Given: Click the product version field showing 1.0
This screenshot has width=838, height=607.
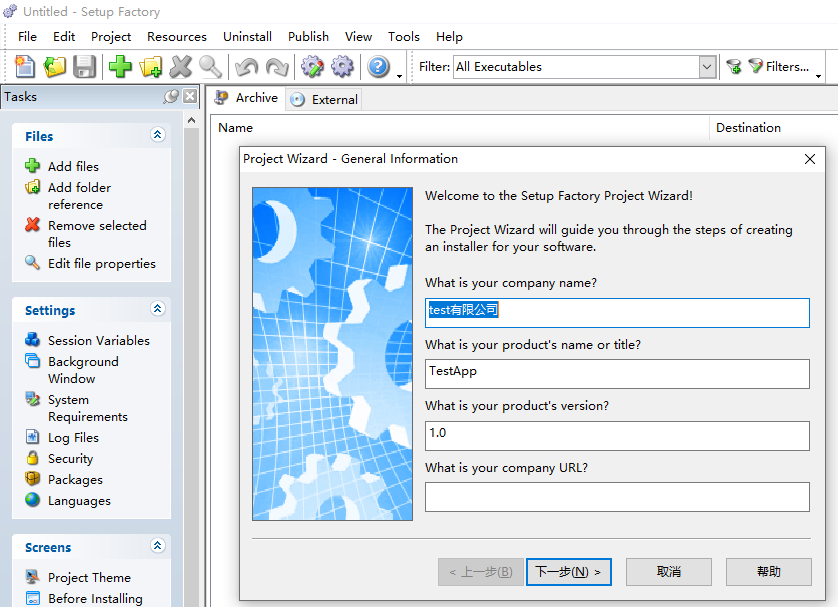Looking at the screenshot, I should (617, 435).
